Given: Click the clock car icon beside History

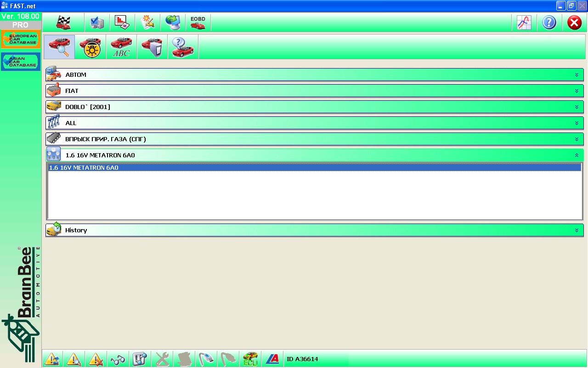Looking at the screenshot, I should pos(54,229).
